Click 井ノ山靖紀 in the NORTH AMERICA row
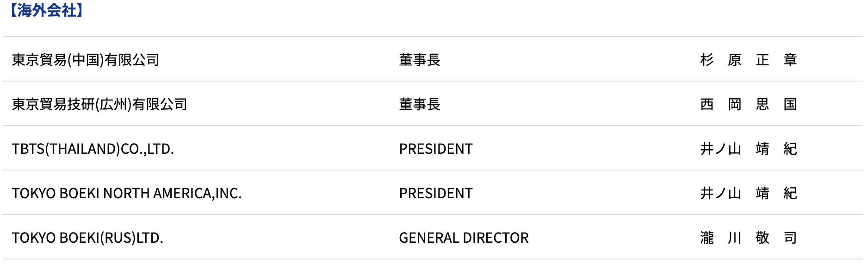The height and width of the screenshot is (265, 868). (749, 193)
